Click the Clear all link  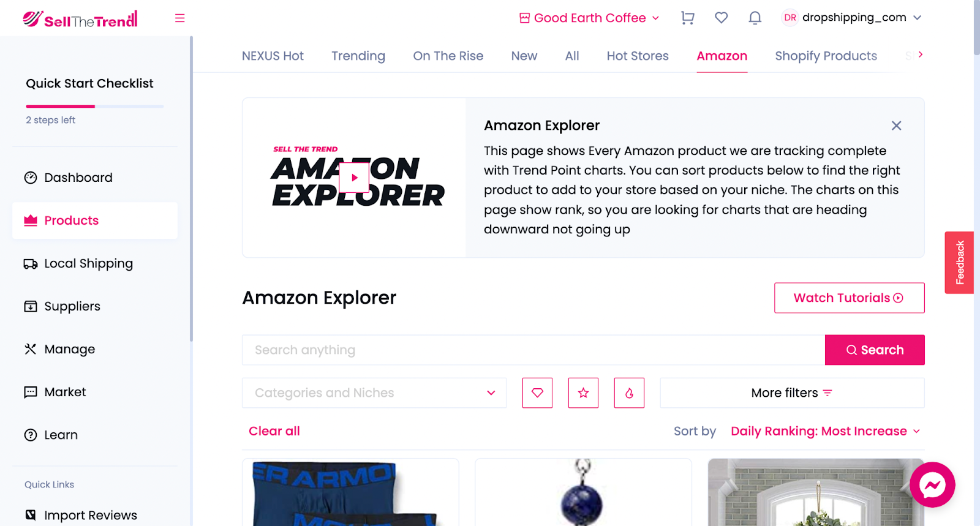coord(274,431)
